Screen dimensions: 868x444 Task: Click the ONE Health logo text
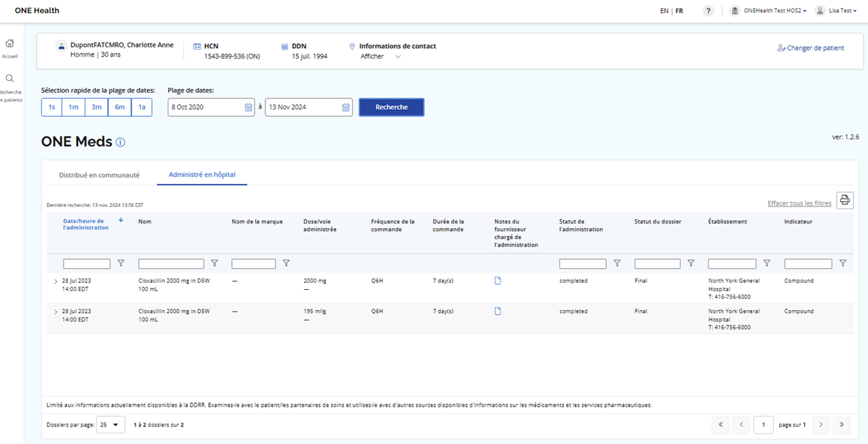coord(37,11)
